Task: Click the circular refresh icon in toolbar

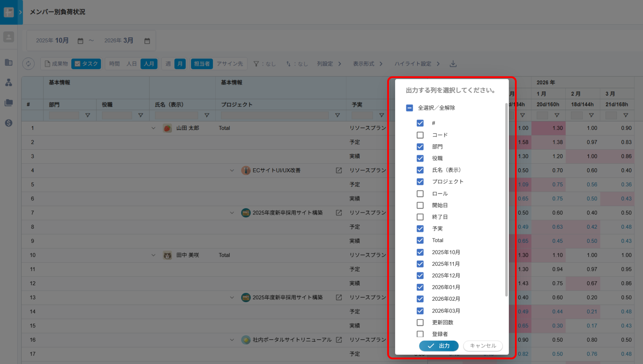Action: pyautogui.click(x=28, y=64)
